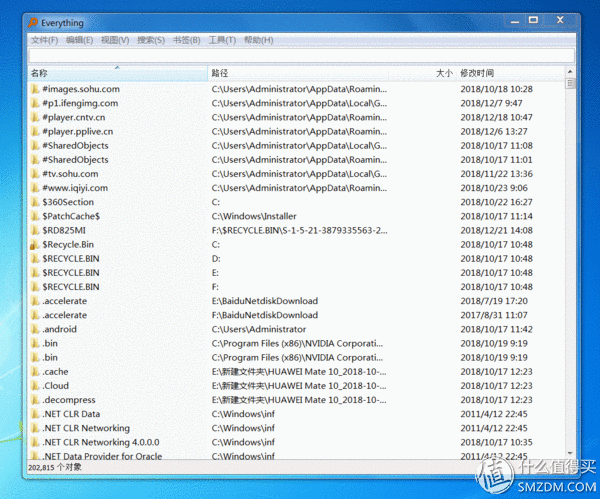Select the #SharedObjects row dated 11:01
This screenshot has width=600, height=499.
[x=297, y=160]
